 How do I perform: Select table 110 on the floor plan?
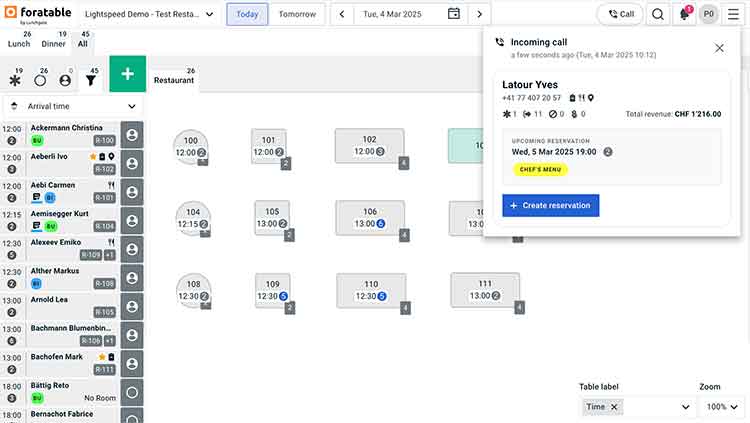(x=371, y=290)
